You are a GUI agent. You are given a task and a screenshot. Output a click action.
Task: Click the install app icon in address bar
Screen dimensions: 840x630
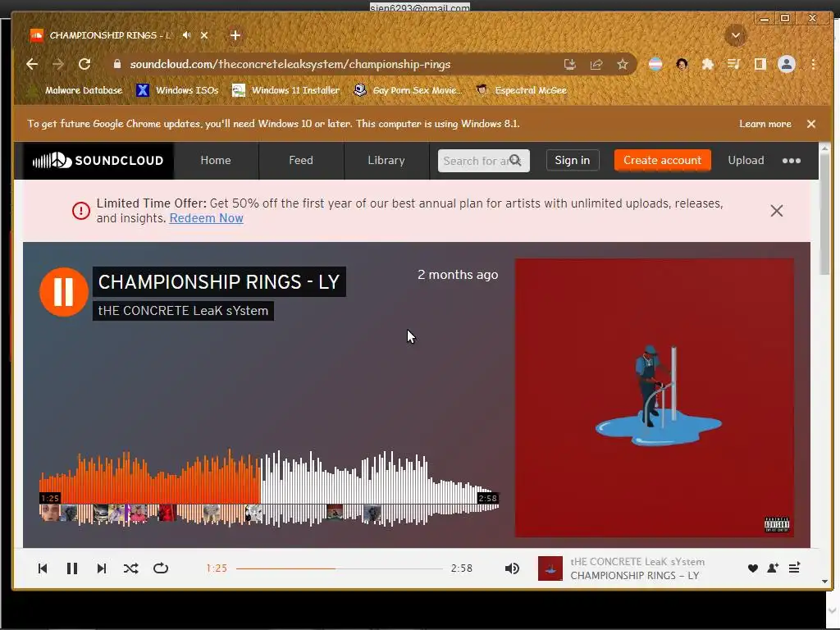[570, 64]
